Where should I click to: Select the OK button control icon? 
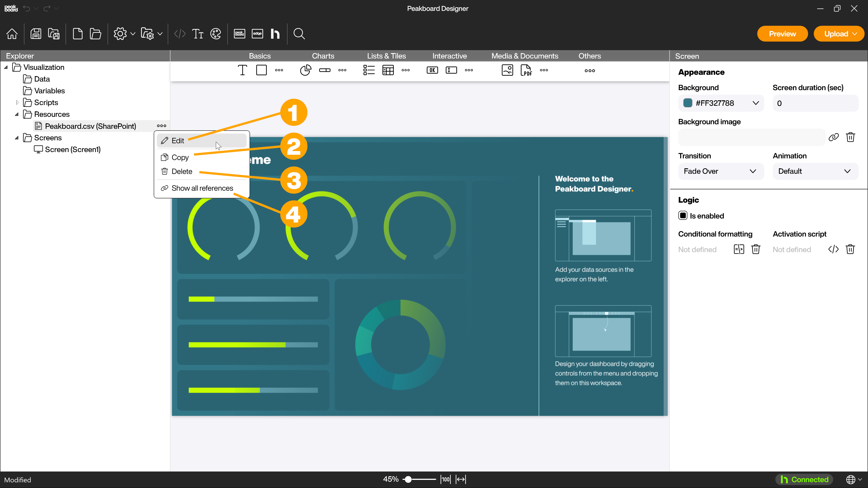pos(432,70)
